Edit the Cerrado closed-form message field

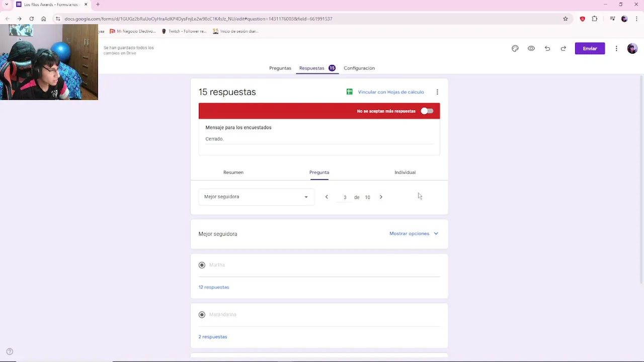(319, 139)
